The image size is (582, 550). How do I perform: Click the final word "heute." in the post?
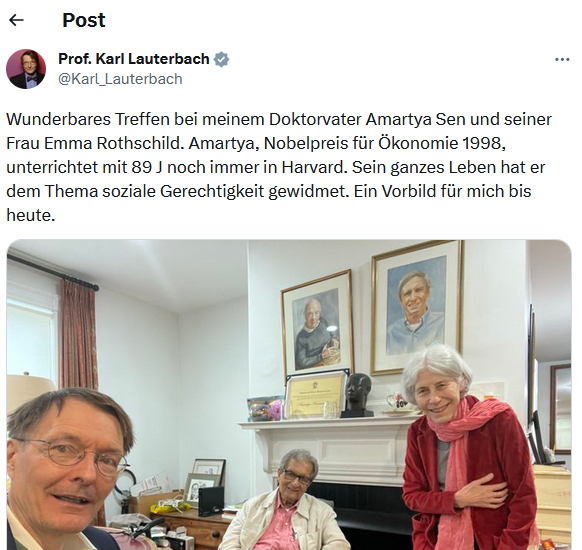[x=31, y=215]
